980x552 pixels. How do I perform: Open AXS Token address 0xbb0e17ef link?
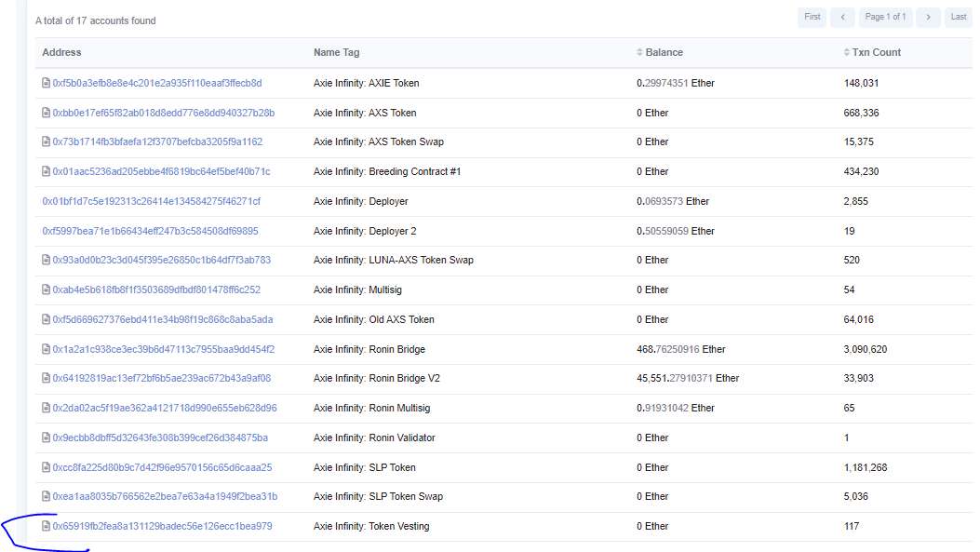[163, 113]
